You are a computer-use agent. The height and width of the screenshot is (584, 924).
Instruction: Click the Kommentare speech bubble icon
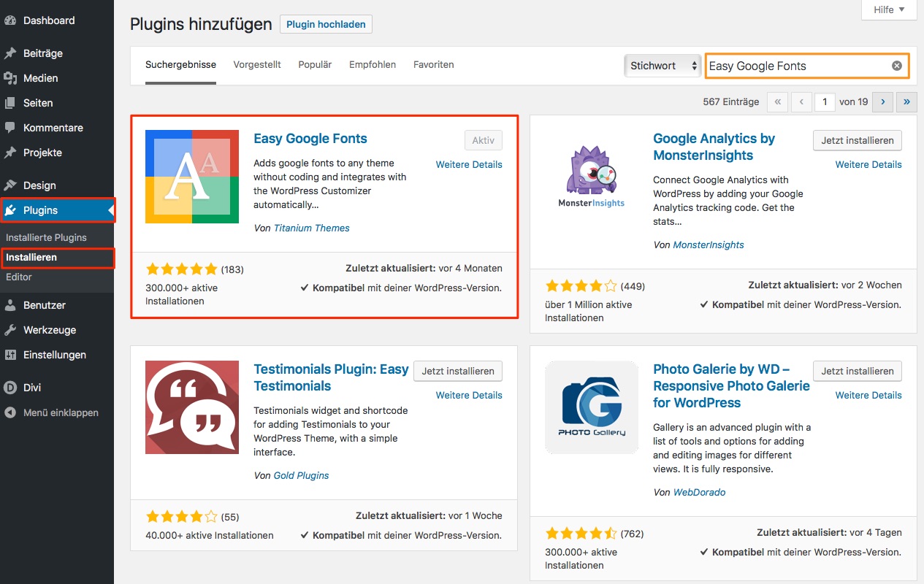point(10,128)
